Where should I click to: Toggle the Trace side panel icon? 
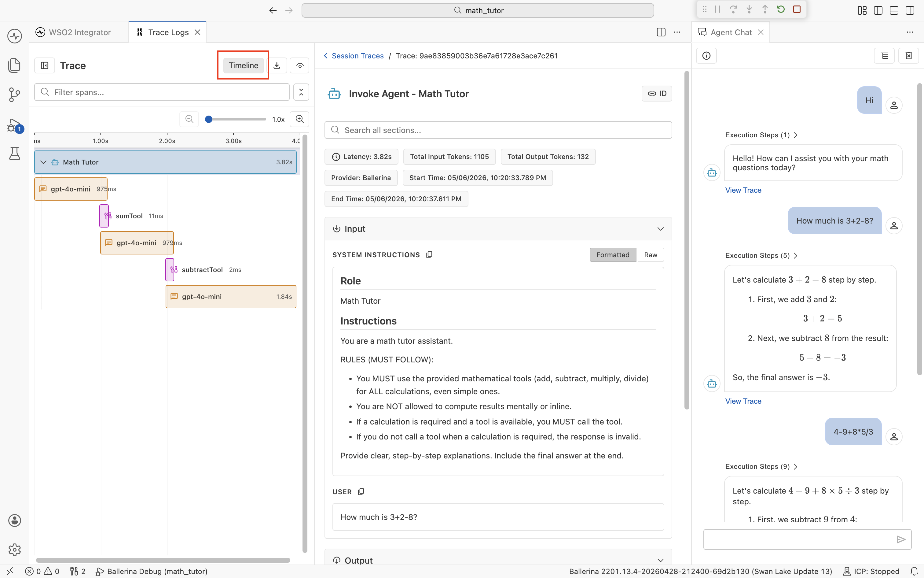[x=45, y=65]
